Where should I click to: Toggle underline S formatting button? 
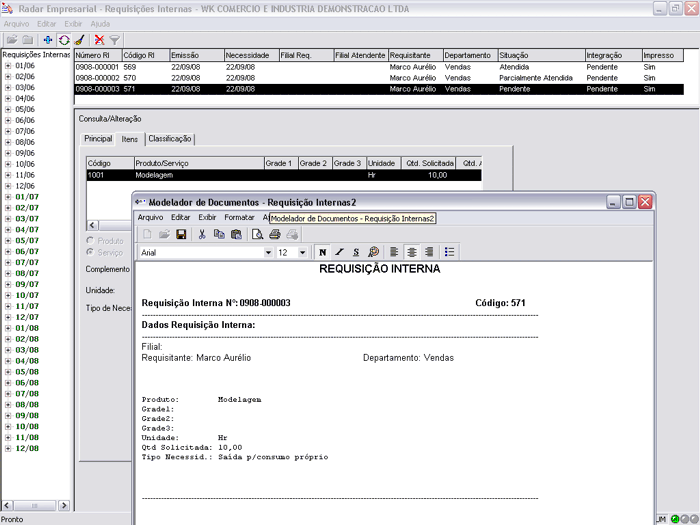click(x=356, y=252)
